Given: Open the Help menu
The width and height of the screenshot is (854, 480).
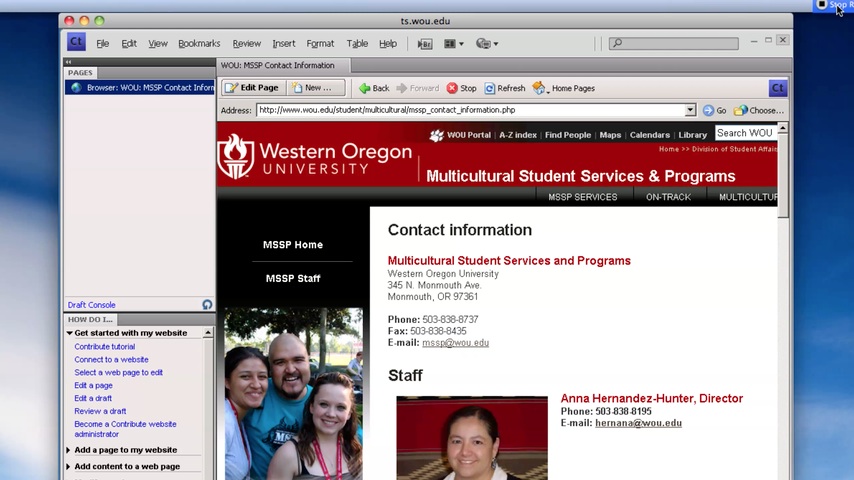Looking at the screenshot, I should pyautogui.click(x=388, y=44).
